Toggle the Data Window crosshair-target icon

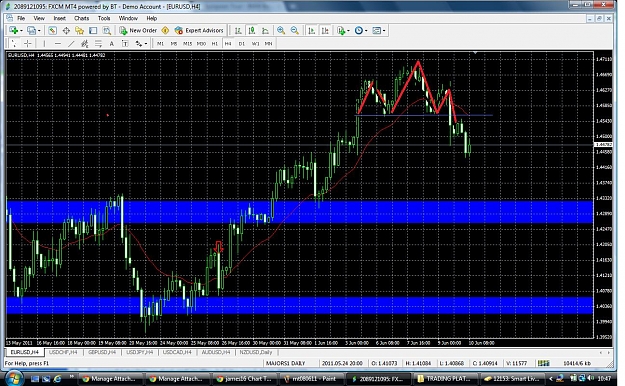pos(66,30)
